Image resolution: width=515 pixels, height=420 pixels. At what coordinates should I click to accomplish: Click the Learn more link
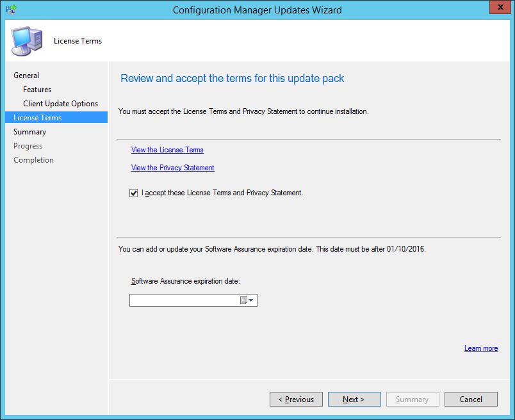(x=481, y=348)
